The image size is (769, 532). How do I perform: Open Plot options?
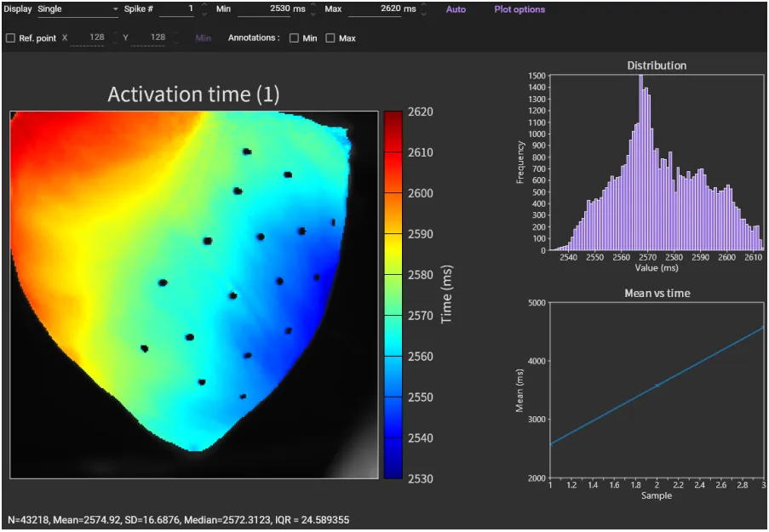pyautogui.click(x=519, y=10)
